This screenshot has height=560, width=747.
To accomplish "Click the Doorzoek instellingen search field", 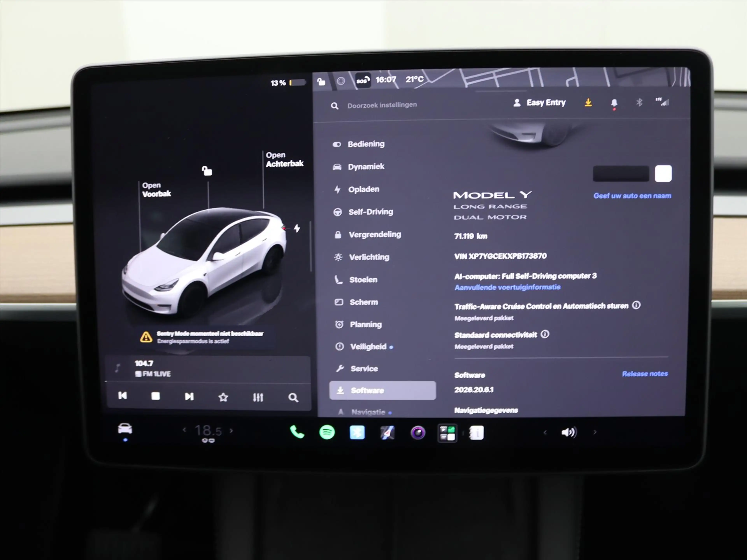I will click(382, 105).
